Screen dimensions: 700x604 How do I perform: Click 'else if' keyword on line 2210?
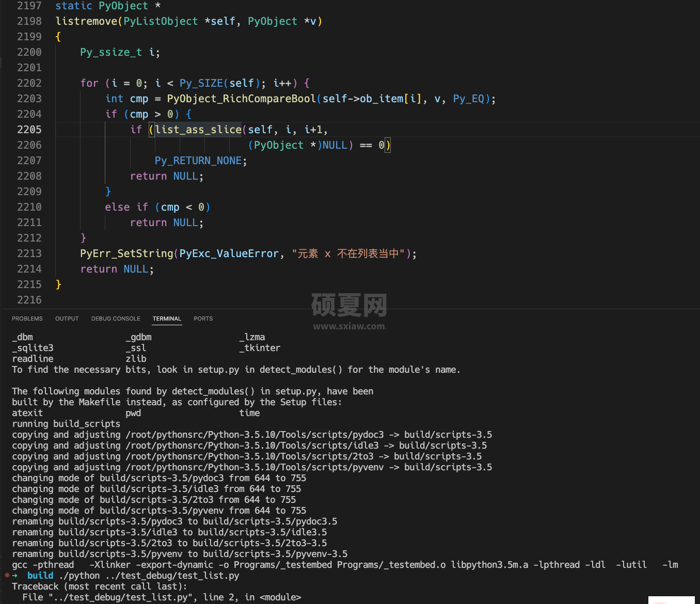tap(126, 207)
